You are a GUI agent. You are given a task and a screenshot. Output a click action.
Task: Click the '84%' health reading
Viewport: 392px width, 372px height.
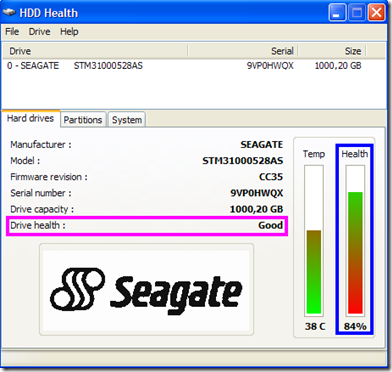pyautogui.click(x=355, y=326)
